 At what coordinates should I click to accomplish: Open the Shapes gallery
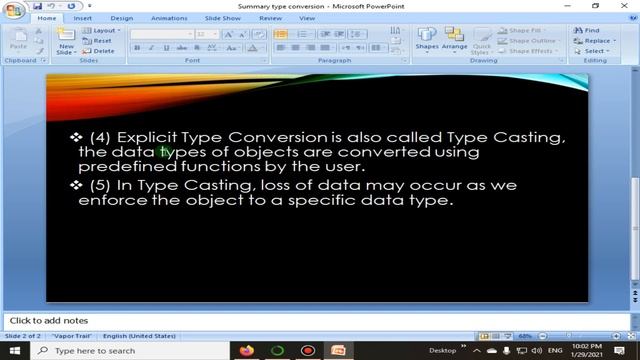(x=427, y=40)
